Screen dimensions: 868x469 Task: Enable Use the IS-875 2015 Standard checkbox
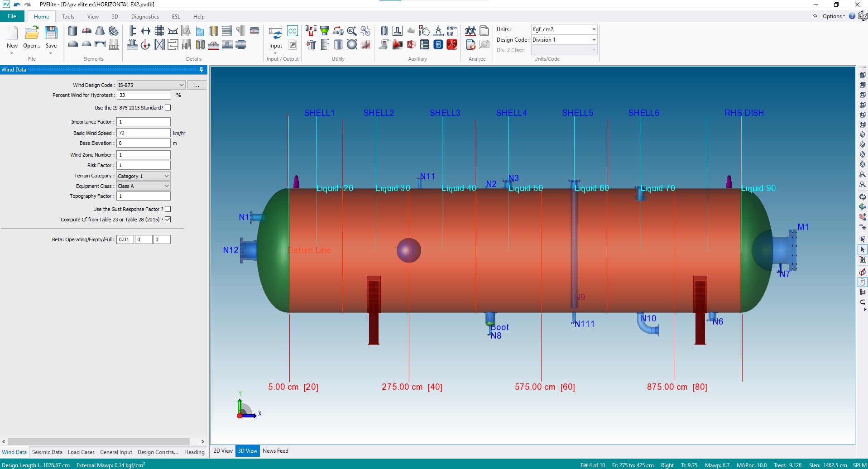(x=168, y=108)
